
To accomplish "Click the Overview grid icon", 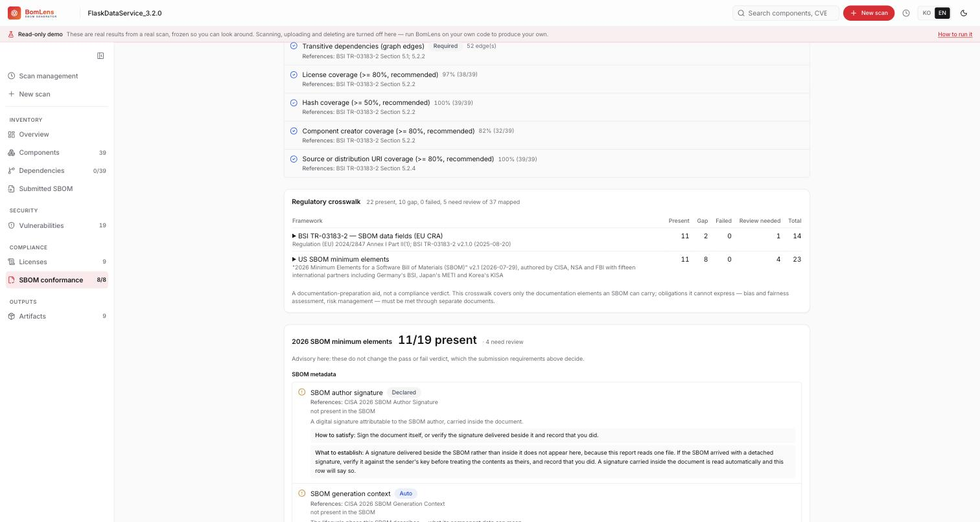I will 12,134.
